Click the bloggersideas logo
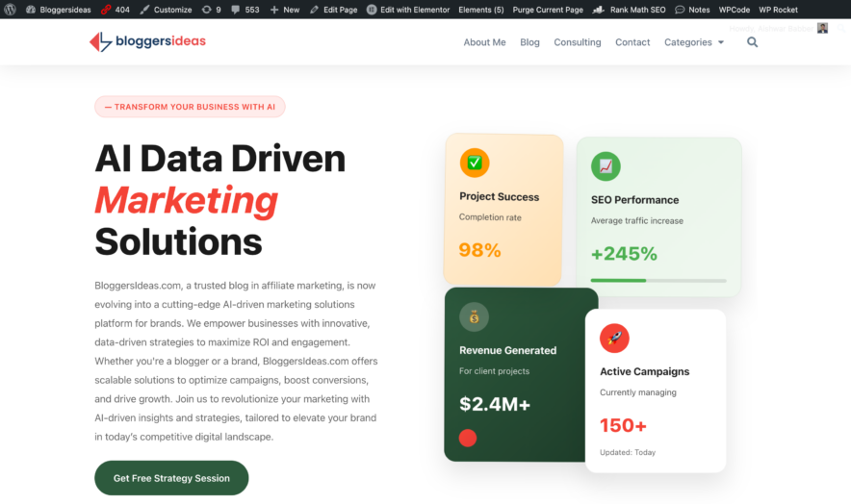 point(147,41)
